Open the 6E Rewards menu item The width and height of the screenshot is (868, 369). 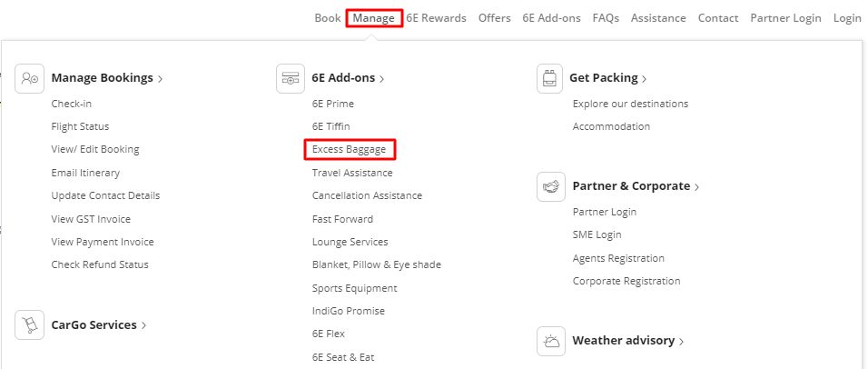click(x=436, y=18)
